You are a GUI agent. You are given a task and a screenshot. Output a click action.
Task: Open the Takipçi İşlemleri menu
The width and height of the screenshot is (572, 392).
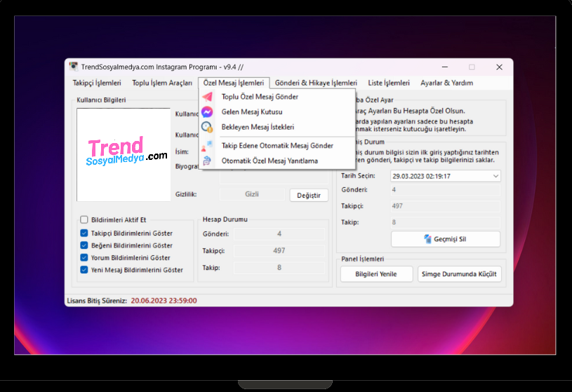(97, 83)
